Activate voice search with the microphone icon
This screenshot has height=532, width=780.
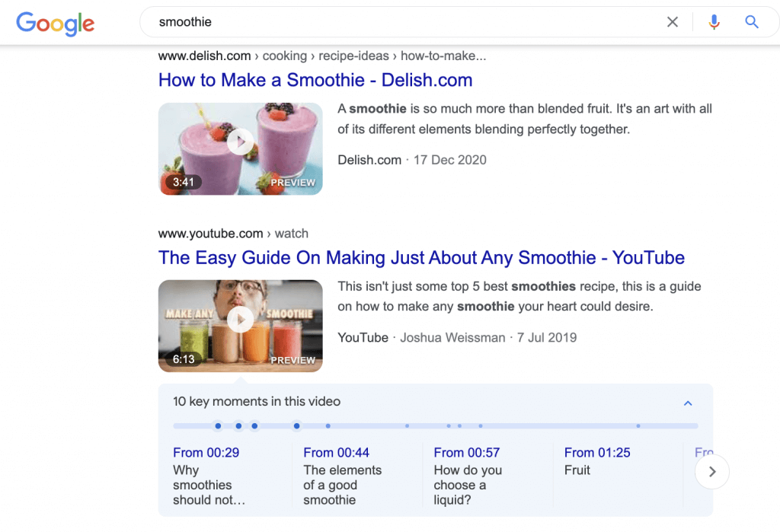pyautogui.click(x=714, y=22)
